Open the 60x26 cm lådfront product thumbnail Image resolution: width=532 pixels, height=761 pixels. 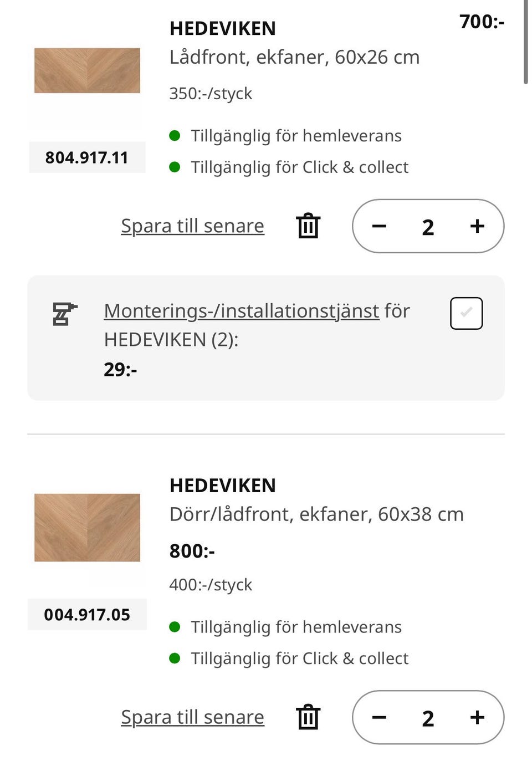tap(87, 71)
